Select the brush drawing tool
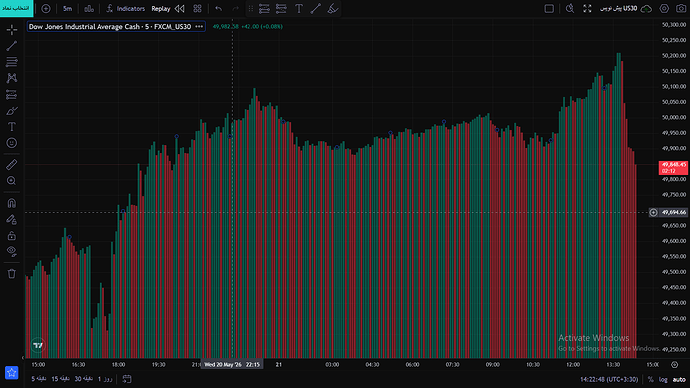Image resolution: width=690 pixels, height=388 pixels. pyautogui.click(x=12, y=111)
